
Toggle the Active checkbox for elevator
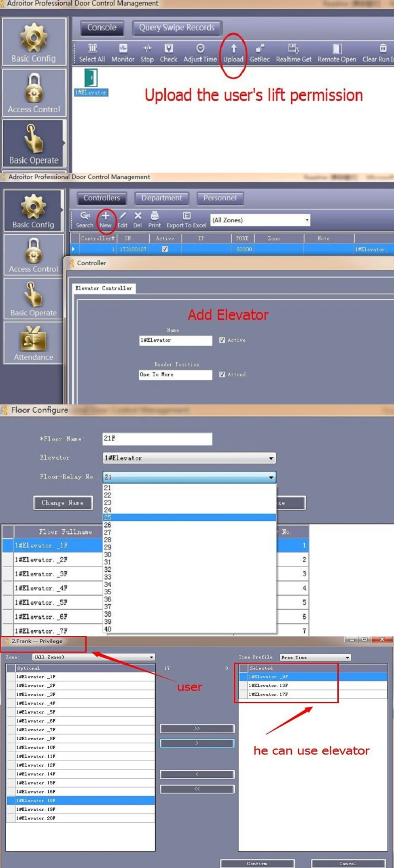(222, 340)
